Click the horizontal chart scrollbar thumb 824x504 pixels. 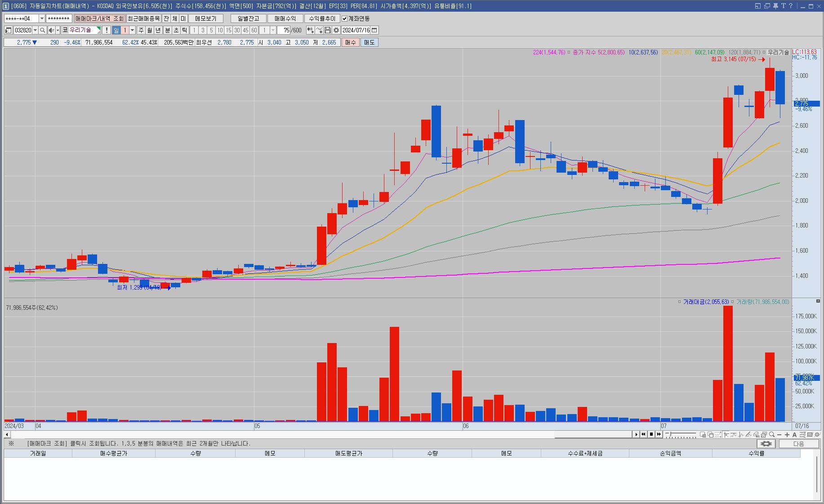[593, 434]
